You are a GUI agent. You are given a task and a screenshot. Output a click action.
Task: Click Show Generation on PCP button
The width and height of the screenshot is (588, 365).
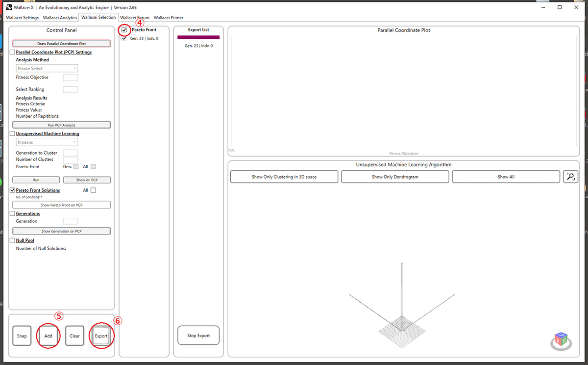point(61,231)
